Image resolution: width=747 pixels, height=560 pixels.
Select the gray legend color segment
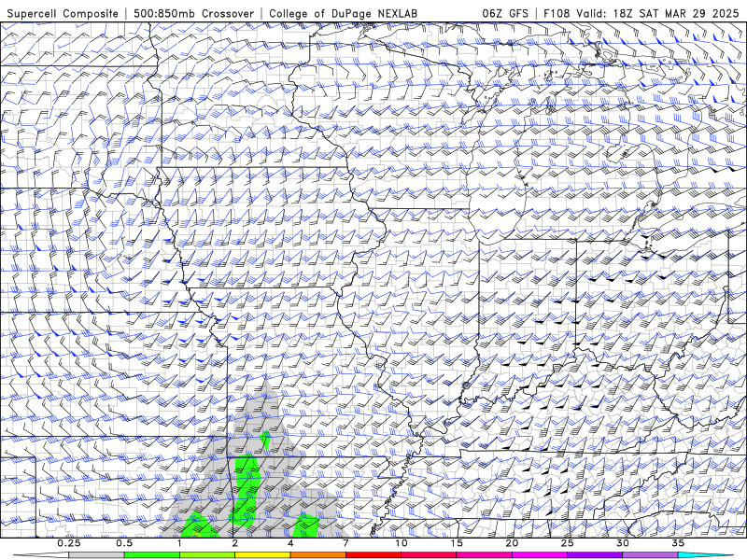pyautogui.click(x=97, y=555)
